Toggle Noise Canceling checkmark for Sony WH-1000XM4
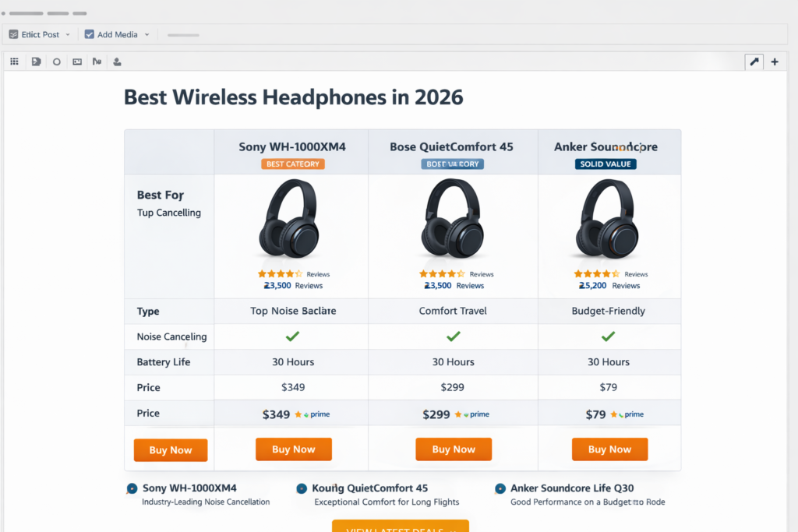The width and height of the screenshot is (798, 532). pyautogui.click(x=293, y=336)
